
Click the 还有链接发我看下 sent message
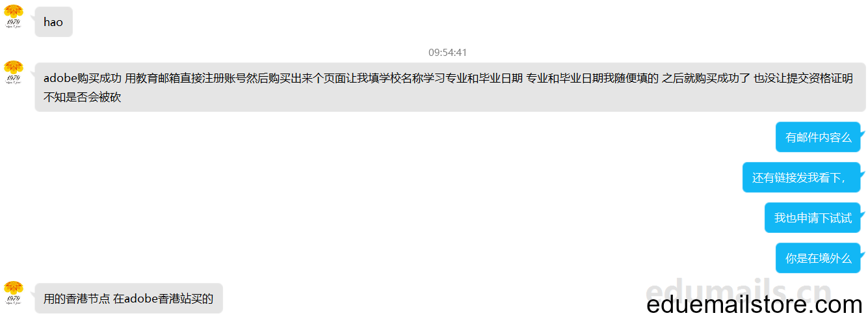point(801,178)
